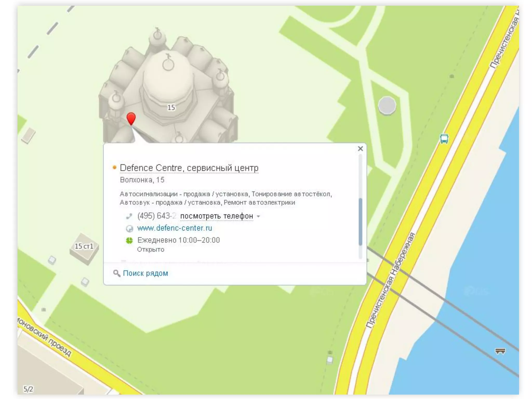This screenshot has width=532, height=399.
Task: Select the building labeled 15 ст1
Action: pos(84,248)
